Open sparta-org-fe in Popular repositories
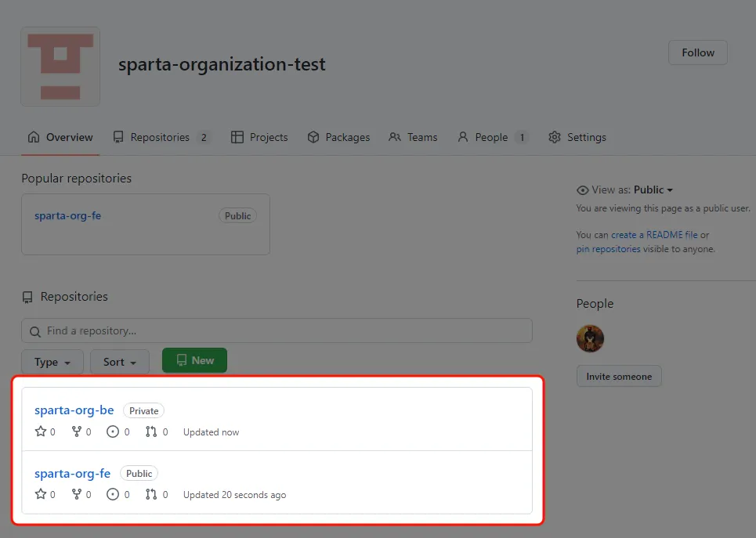Image resolution: width=756 pixels, height=538 pixels. pos(67,216)
